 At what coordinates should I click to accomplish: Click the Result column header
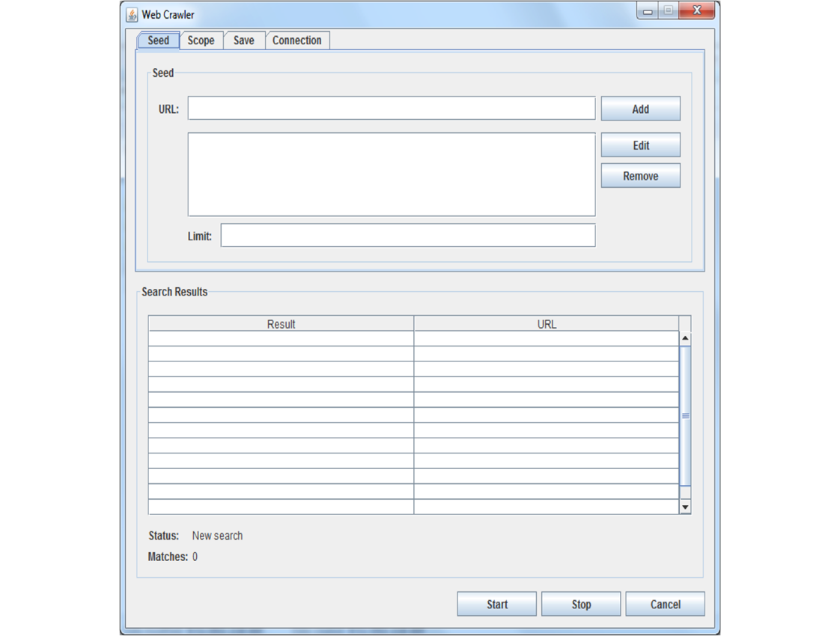tap(281, 324)
